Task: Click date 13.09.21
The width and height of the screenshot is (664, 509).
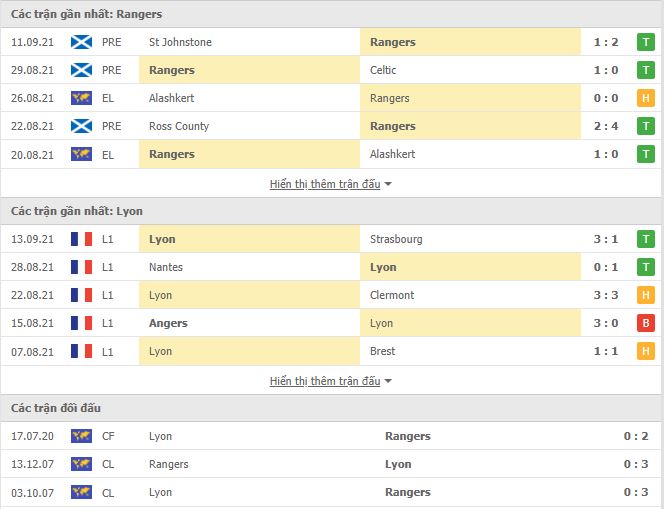Action: click(33, 239)
